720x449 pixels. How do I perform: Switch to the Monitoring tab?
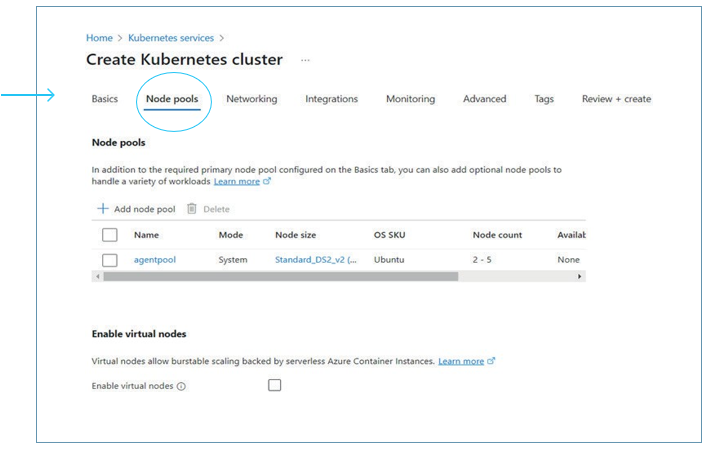point(410,99)
